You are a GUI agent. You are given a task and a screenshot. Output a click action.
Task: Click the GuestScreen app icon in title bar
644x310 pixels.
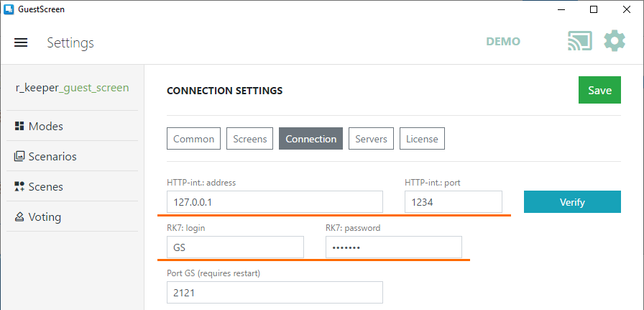click(x=9, y=9)
